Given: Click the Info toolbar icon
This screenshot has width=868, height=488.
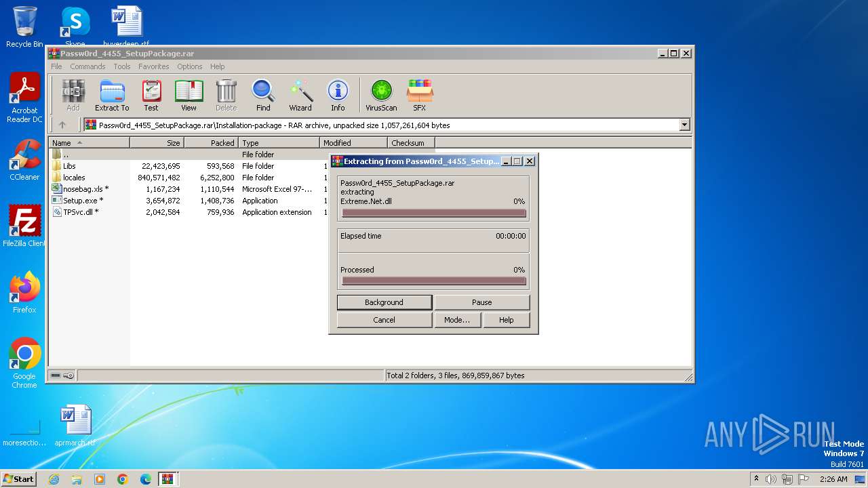Looking at the screenshot, I should coord(338,95).
